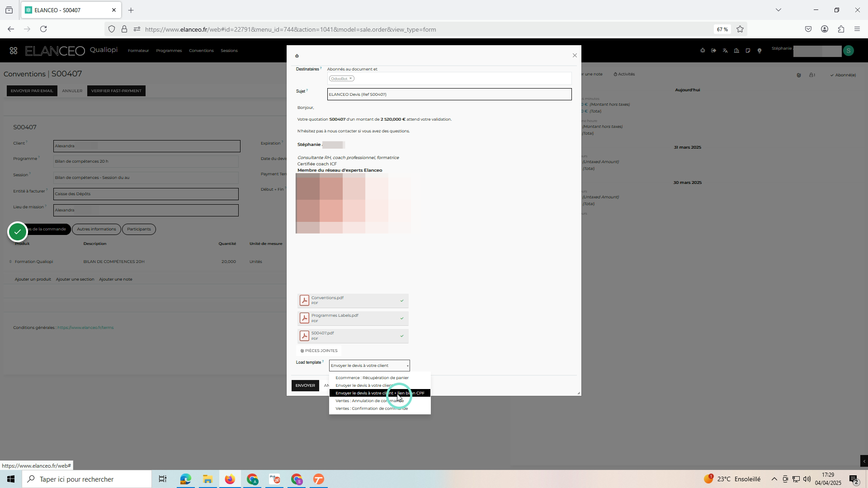Screen dimensions: 868x488
Task: Click the exit arrow icon in top bar
Action: click(714, 51)
